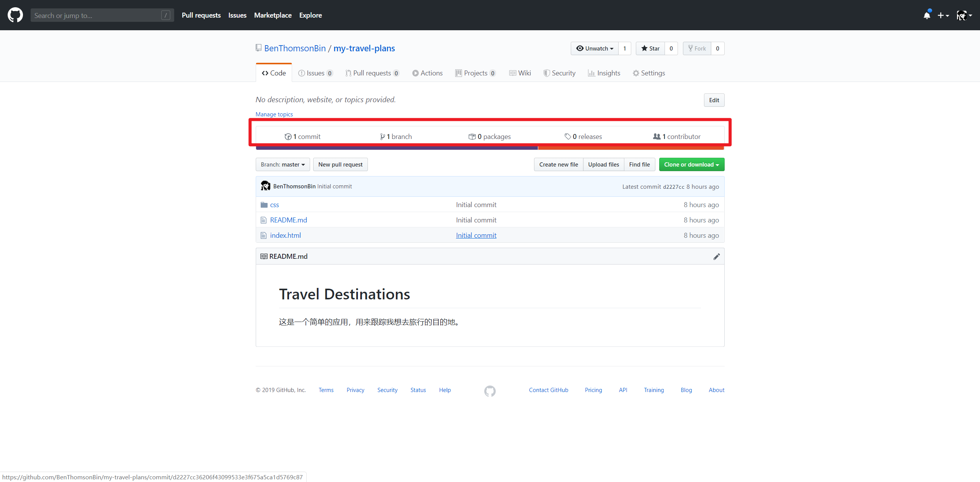The width and height of the screenshot is (980, 482).
Task: Expand Clone or download menu
Action: [691, 164]
